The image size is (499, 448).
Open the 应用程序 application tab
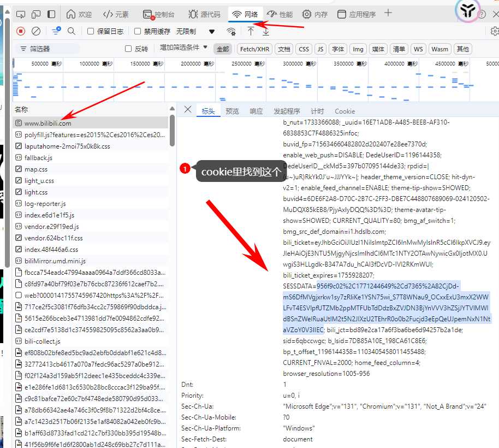pos(357,14)
